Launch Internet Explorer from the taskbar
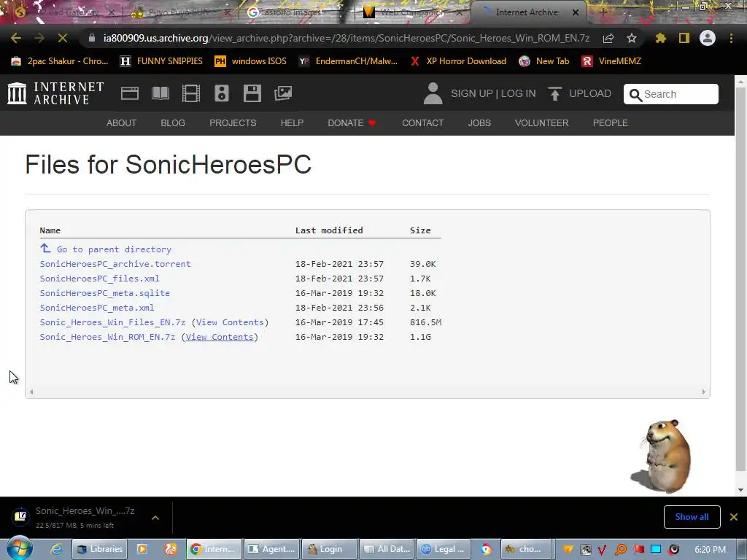Screen dimensions: 747x560 tap(56, 549)
